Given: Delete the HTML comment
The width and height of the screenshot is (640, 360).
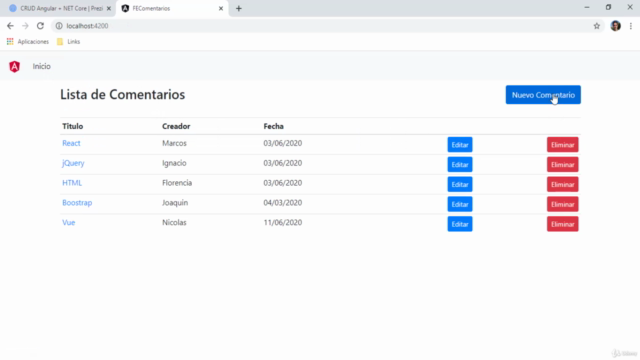Looking at the screenshot, I should 562,184.
